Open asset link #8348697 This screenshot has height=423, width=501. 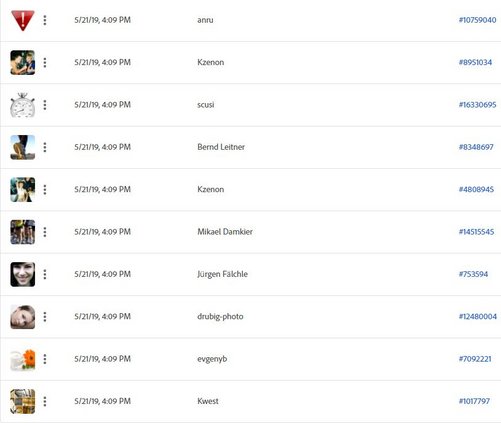476,147
